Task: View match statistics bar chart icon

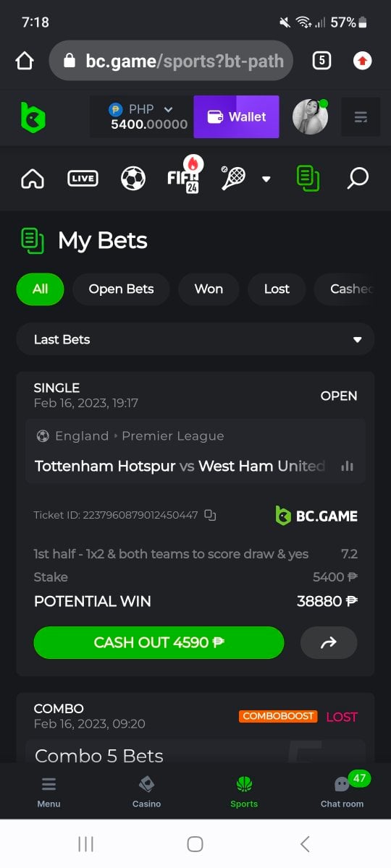Action: point(347,467)
